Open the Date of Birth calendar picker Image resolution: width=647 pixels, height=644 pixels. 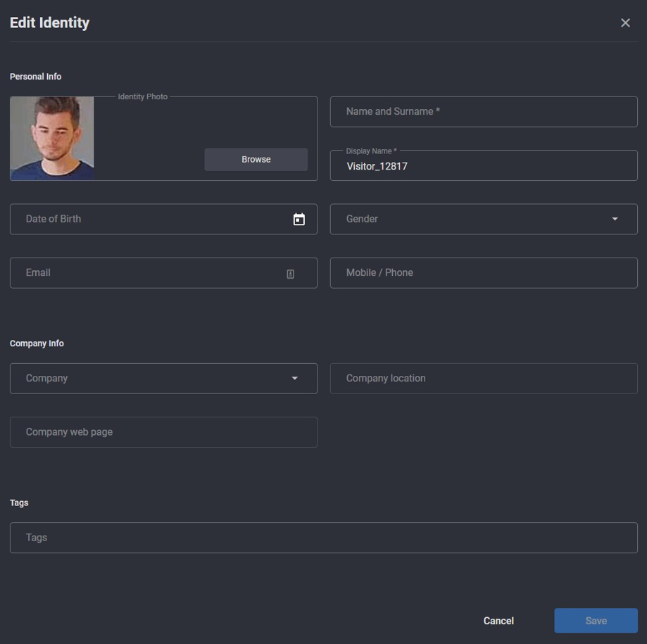(299, 219)
